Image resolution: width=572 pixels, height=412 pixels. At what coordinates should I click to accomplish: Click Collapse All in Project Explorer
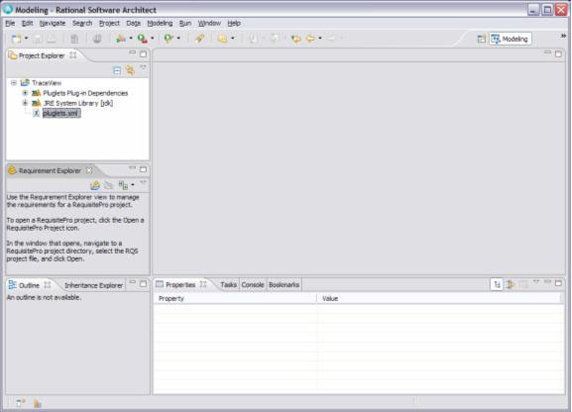coord(117,70)
